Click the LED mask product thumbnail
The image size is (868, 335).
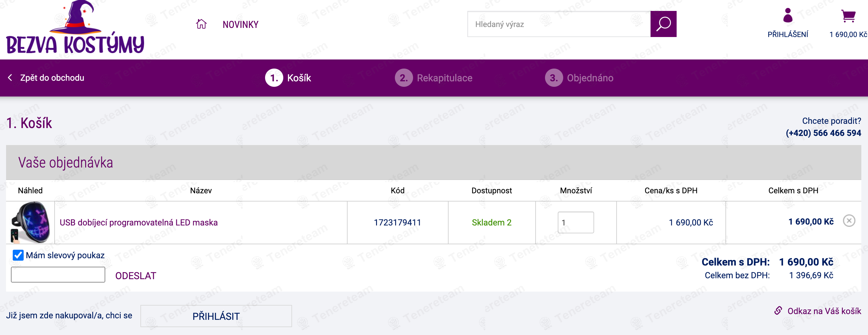[30, 222]
